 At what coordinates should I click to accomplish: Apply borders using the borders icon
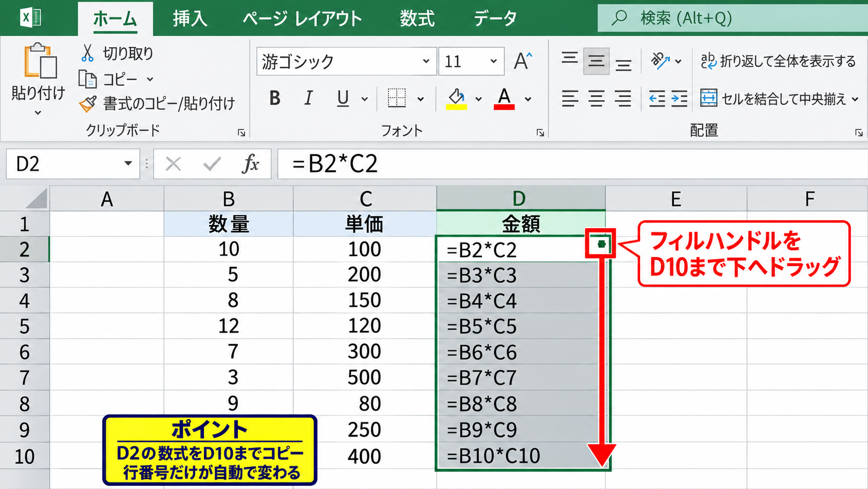point(397,98)
